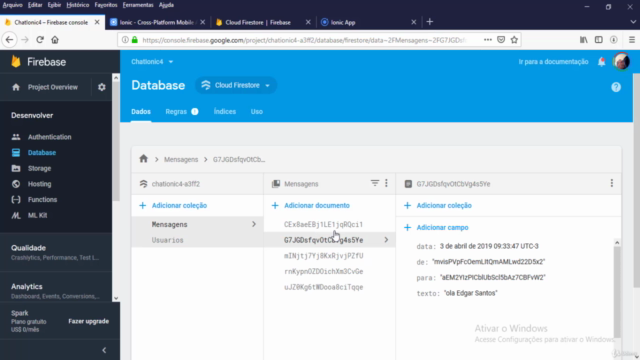Click Mensagens breadcrumb link
640x360 pixels.
click(181, 159)
